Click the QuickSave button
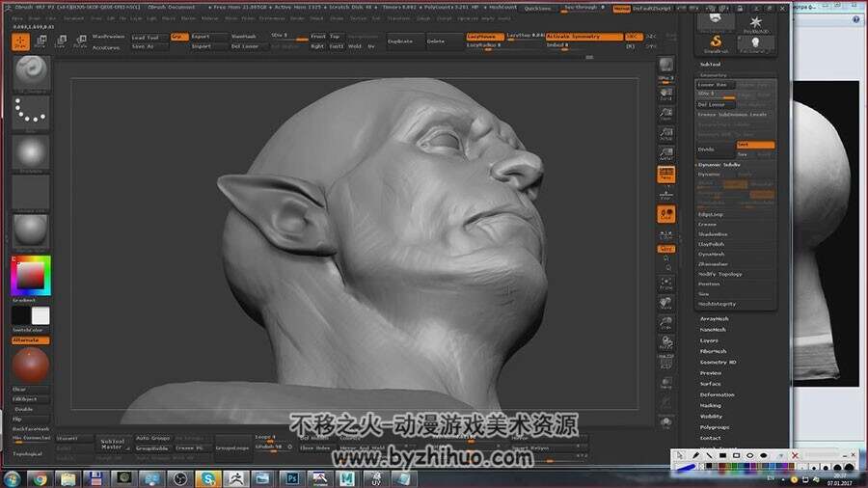This screenshot has height=488, width=868. coord(538,9)
